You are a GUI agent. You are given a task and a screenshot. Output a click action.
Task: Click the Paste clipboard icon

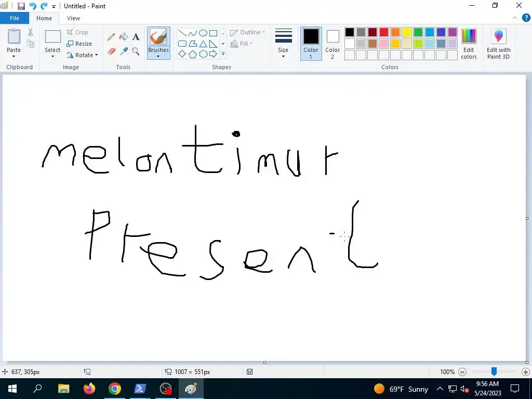tap(14, 36)
